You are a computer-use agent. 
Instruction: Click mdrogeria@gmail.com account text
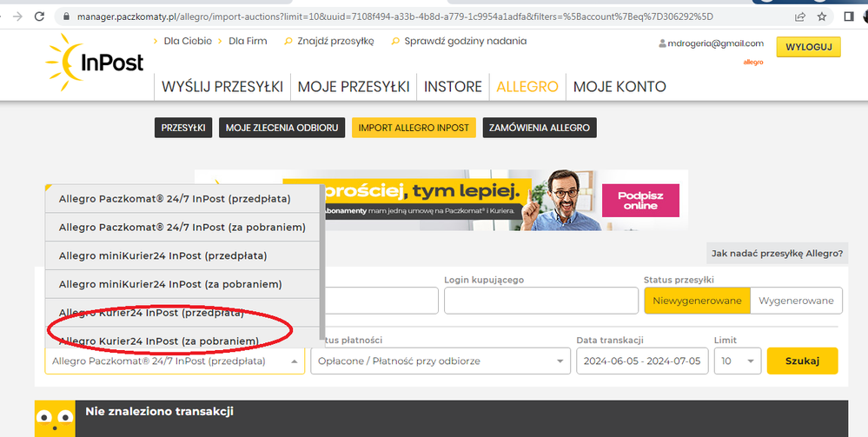(x=716, y=43)
